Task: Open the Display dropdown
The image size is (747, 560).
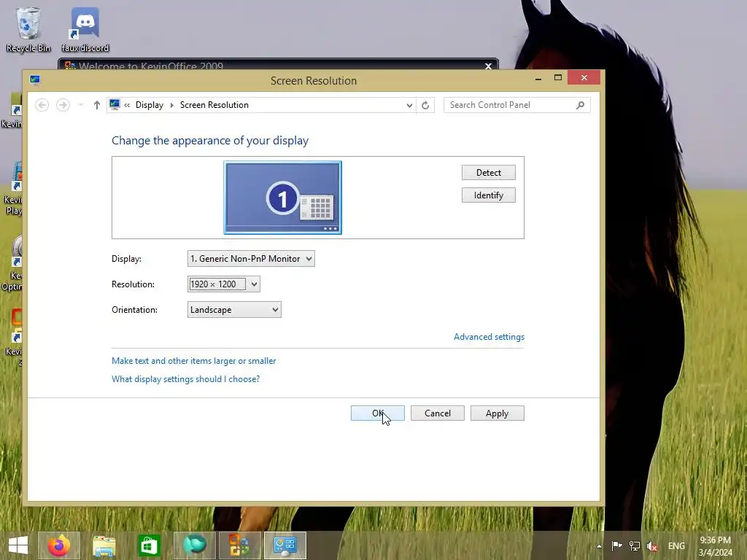Action: tap(251, 259)
